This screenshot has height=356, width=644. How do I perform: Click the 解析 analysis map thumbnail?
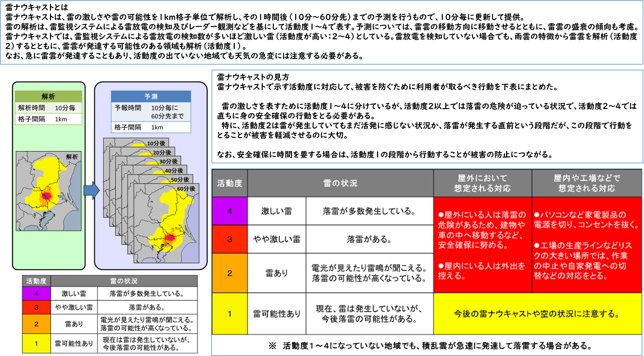point(48,191)
